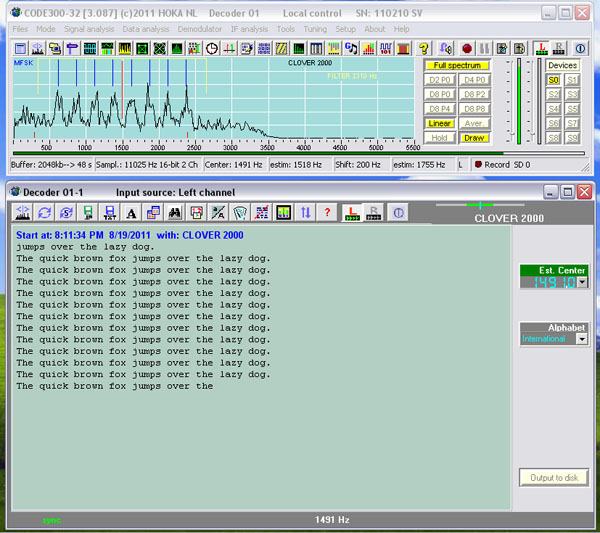
Task: Open the Tuning menu
Action: point(314,29)
